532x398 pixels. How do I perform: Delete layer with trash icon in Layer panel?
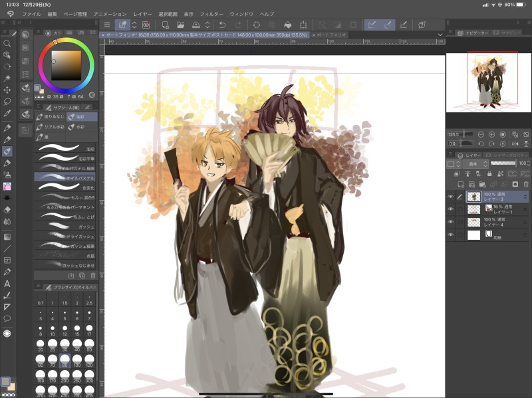[526, 185]
